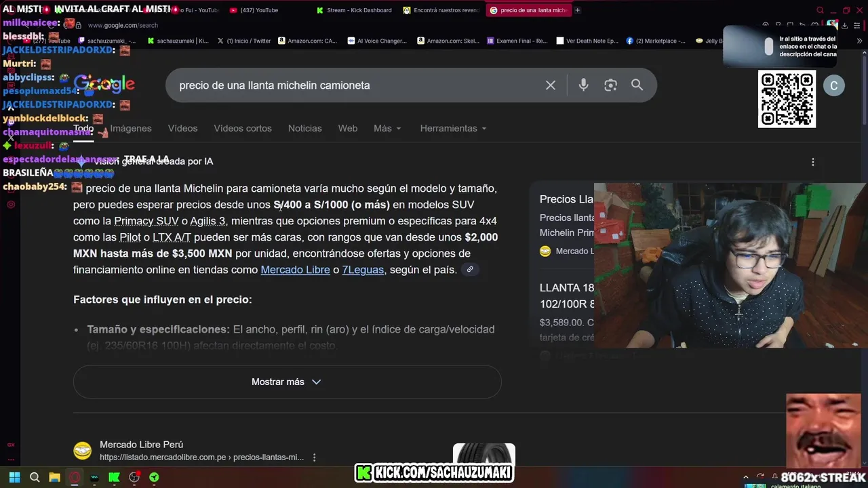Image resolution: width=868 pixels, height=488 pixels.
Task: Click the source link chain icon
Action: coord(469,270)
